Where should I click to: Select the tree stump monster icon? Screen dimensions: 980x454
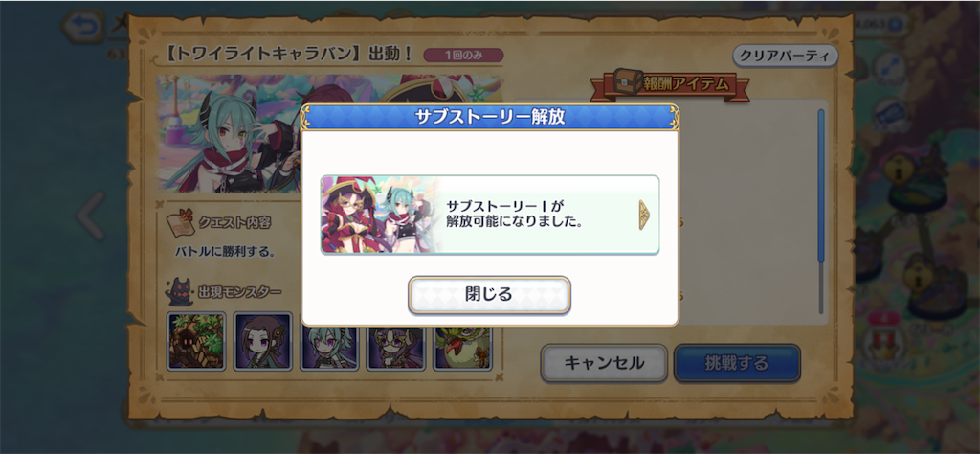(196, 341)
